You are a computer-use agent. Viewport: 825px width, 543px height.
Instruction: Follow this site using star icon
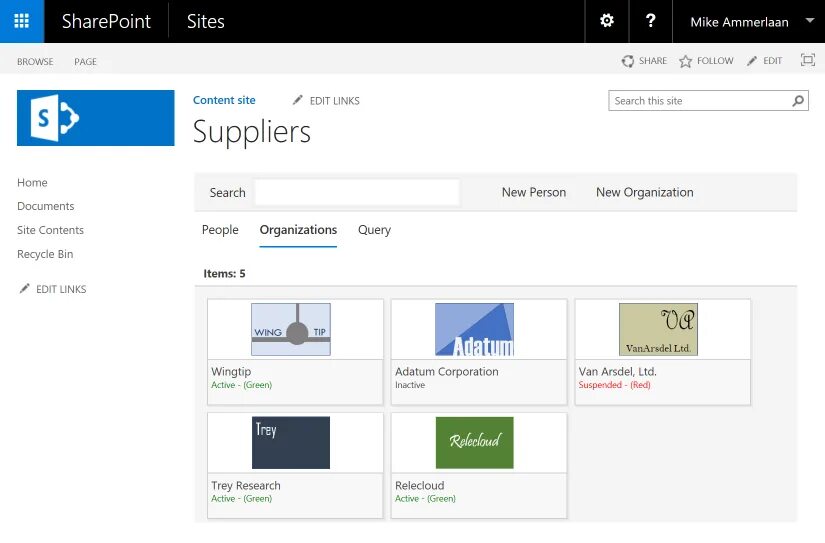(x=686, y=61)
